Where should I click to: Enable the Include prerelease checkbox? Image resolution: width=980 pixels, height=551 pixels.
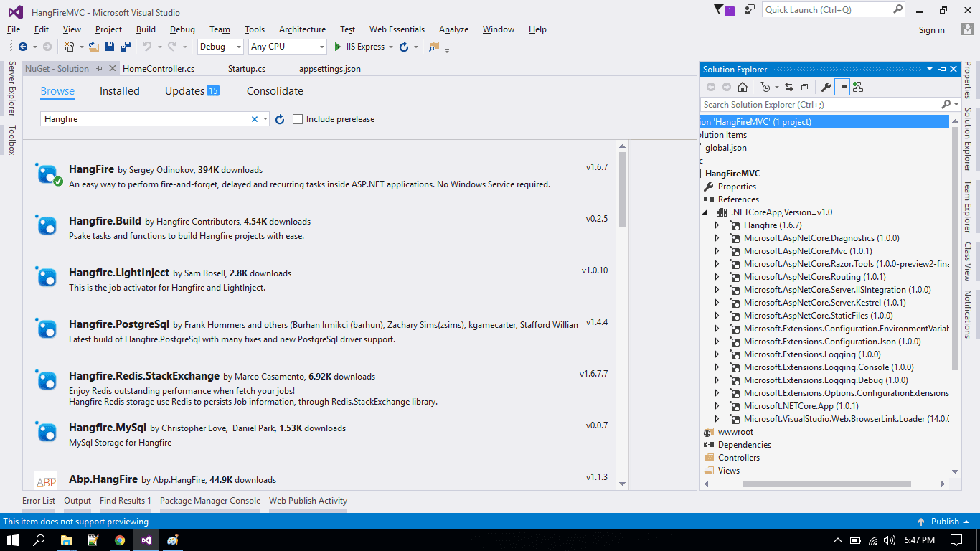[298, 119]
